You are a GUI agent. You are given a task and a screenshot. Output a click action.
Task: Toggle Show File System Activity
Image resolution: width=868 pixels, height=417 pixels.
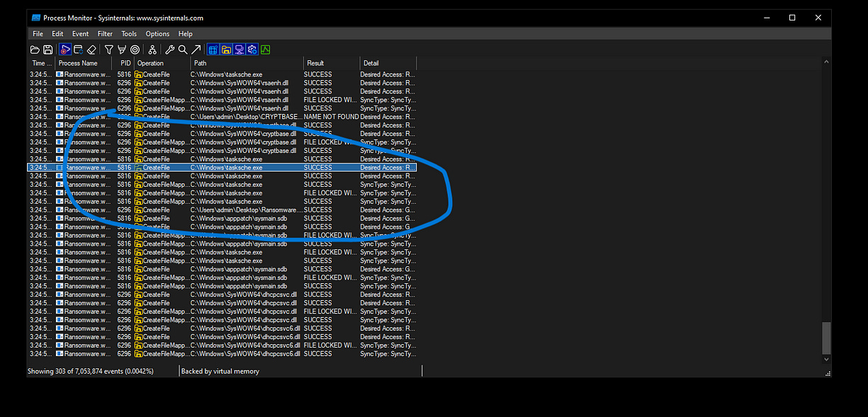pos(226,50)
